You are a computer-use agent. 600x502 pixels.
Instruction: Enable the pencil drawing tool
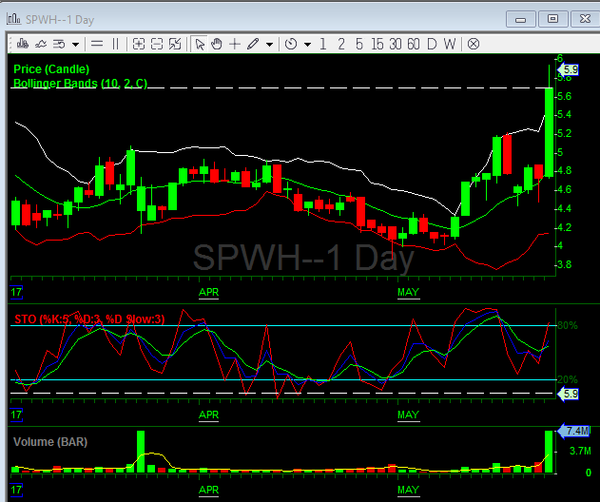click(253, 44)
